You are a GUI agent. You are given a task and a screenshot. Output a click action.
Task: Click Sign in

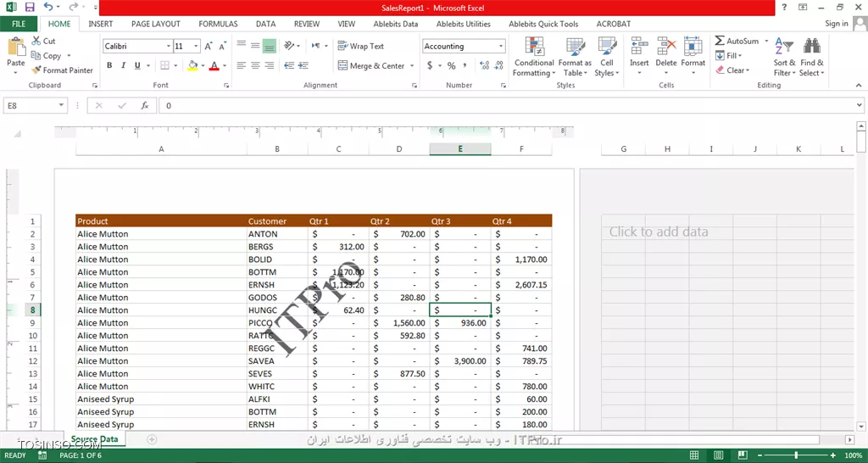coord(837,23)
